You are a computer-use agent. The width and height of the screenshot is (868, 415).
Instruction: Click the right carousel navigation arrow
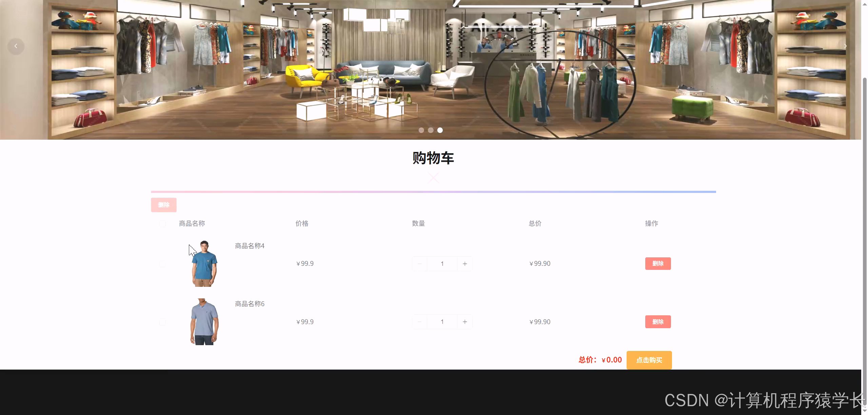pyautogui.click(x=845, y=46)
